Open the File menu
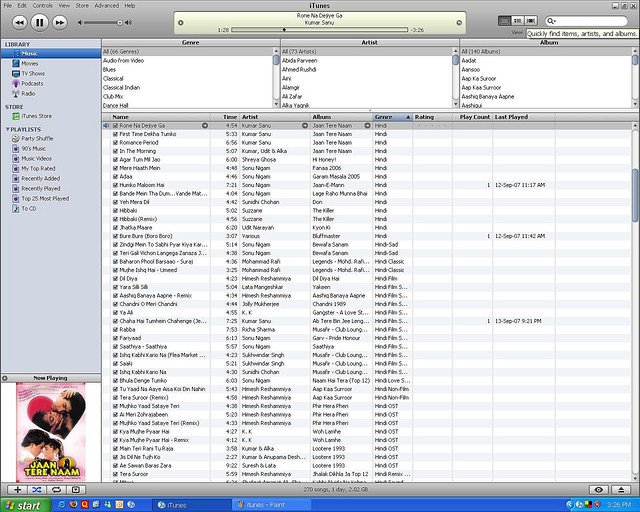Screen dimensions: 640x512 [x=8, y=6]
